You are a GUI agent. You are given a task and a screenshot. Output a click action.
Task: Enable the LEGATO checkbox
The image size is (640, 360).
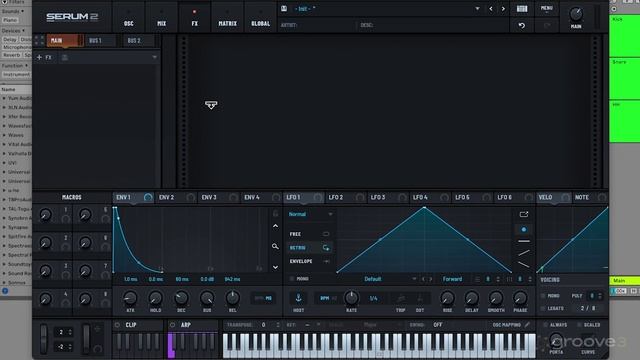(x=543, y=309)
